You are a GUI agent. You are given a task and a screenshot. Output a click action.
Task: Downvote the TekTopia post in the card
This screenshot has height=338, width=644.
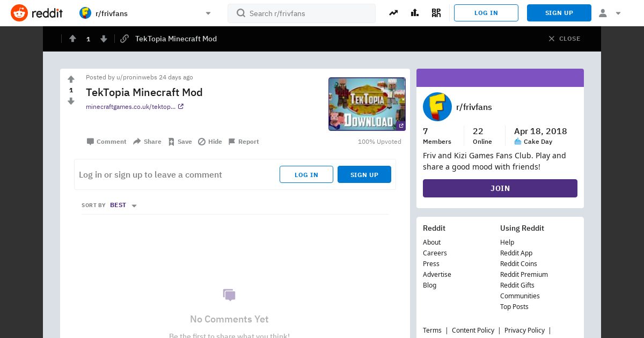pyautogui.click(x=71, y=101)
